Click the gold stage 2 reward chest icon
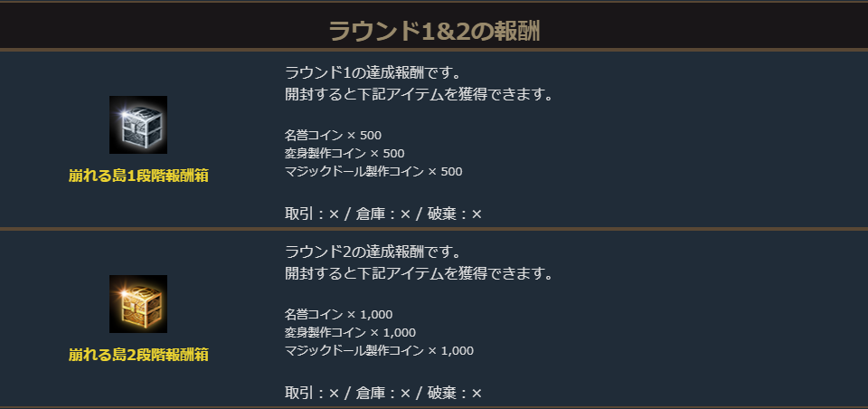The width and height of the screenshot is (868, 409). [138, 304]
